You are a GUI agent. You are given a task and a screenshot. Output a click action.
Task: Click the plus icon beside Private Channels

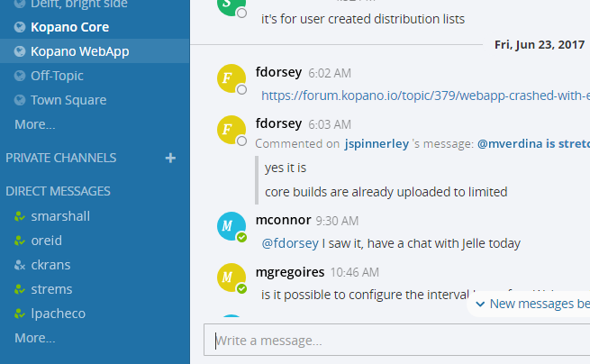(x=170, y=159)
